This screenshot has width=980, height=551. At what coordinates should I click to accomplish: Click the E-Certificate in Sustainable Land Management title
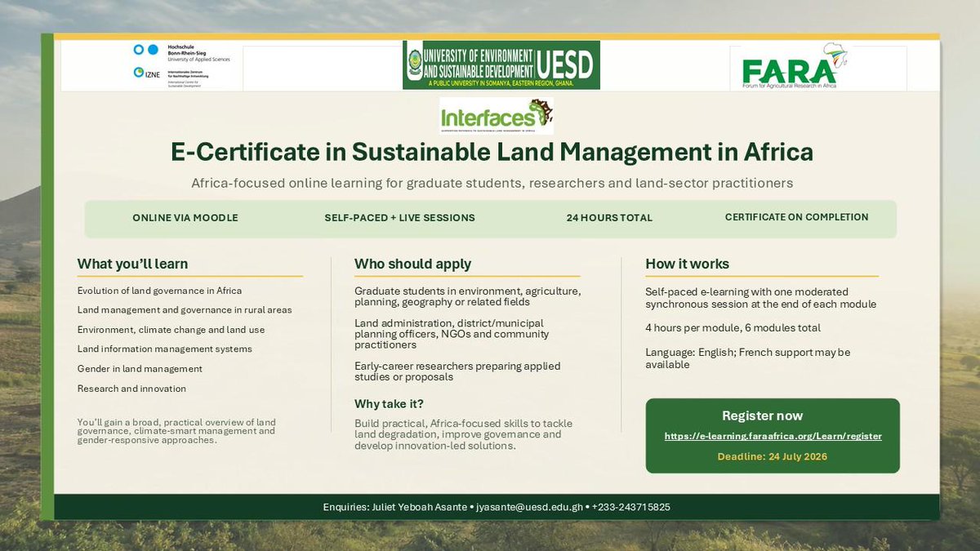click(492, 152)
